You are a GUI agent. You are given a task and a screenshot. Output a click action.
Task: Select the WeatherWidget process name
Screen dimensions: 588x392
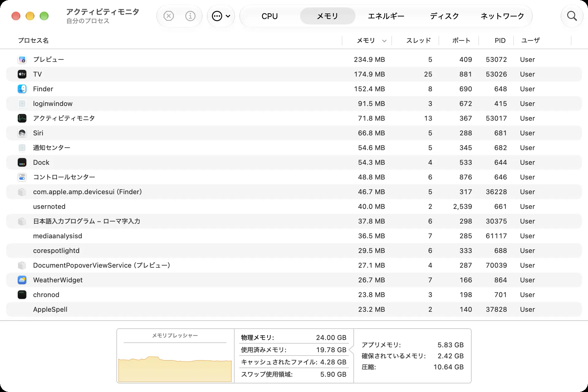58,280
